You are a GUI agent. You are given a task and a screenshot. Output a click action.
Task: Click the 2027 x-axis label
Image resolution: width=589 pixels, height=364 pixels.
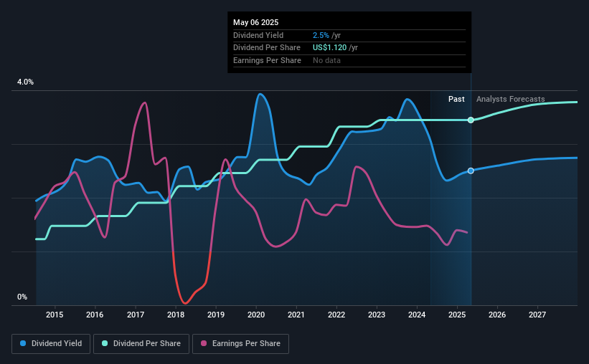(x=537, y=315)
